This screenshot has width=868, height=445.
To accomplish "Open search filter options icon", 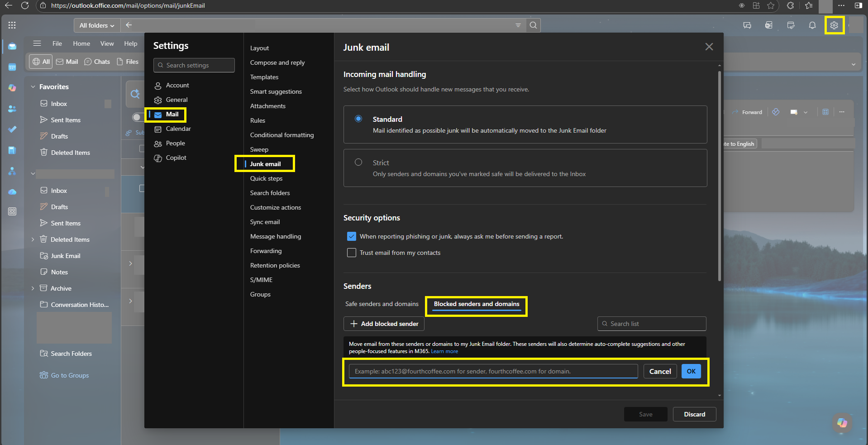I will coord(518,25).
